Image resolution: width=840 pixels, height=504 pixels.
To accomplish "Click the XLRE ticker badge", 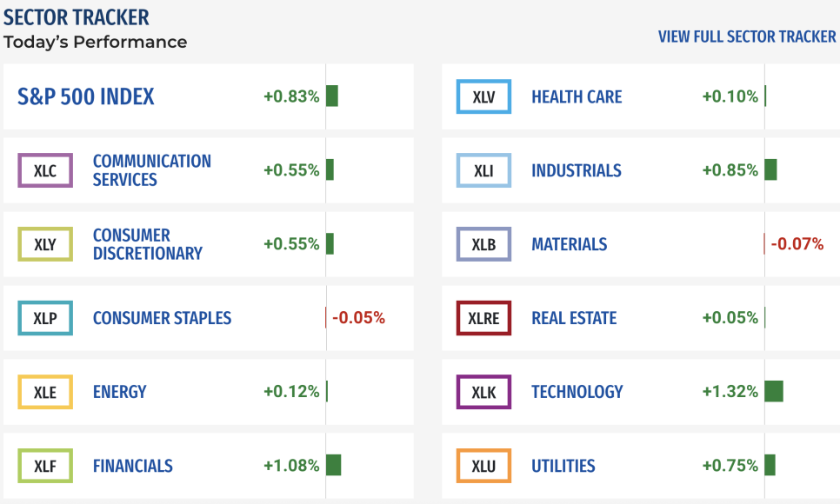I will [483, 318].
